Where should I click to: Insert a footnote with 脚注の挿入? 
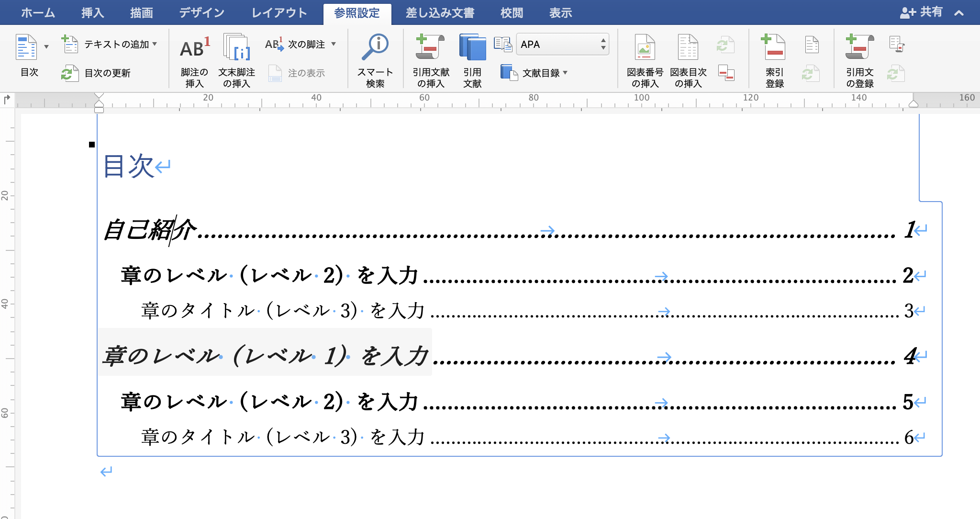click(x=194, y=60)
